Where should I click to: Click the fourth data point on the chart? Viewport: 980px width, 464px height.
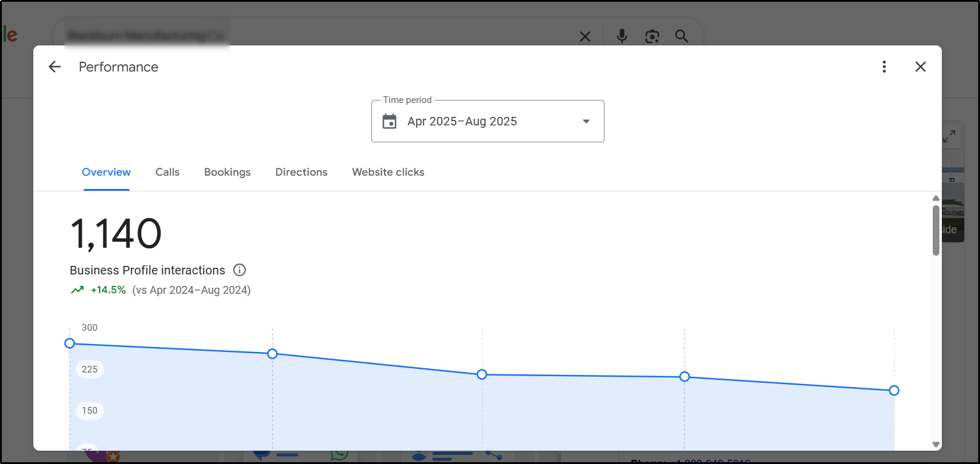tap(684, 377)
